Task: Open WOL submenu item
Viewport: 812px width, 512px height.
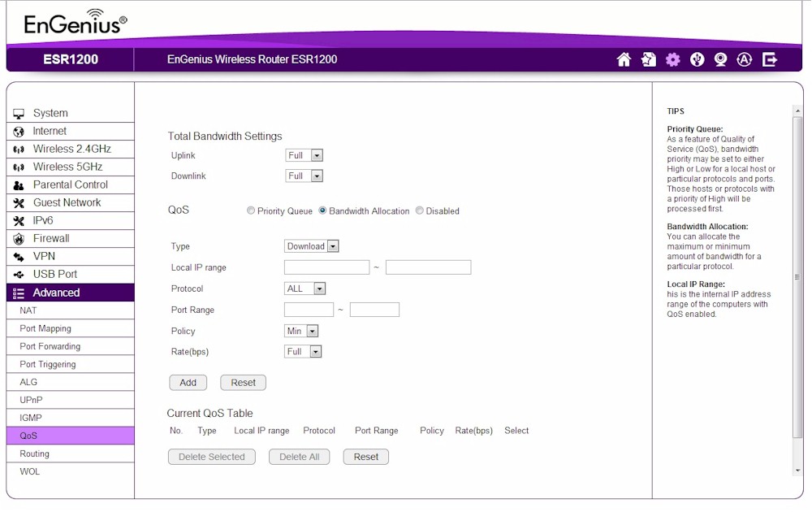Action: 71,471
